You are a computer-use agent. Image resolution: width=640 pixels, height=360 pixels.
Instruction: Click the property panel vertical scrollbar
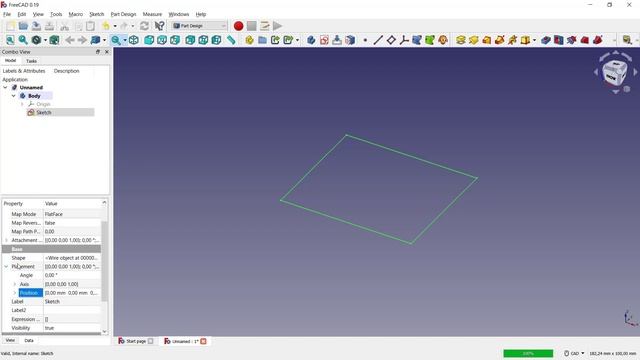pyautogui.click(x=104, y=261)
